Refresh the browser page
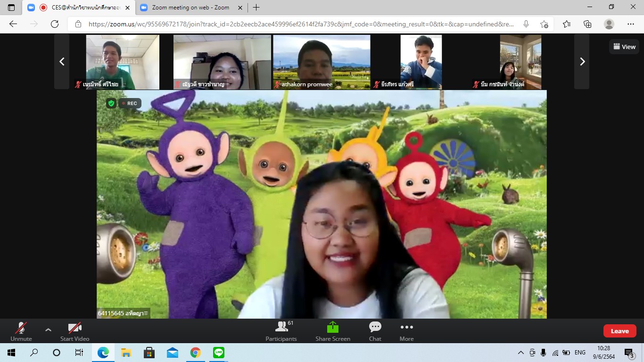 pyautogui.click(x=55, y=24)
